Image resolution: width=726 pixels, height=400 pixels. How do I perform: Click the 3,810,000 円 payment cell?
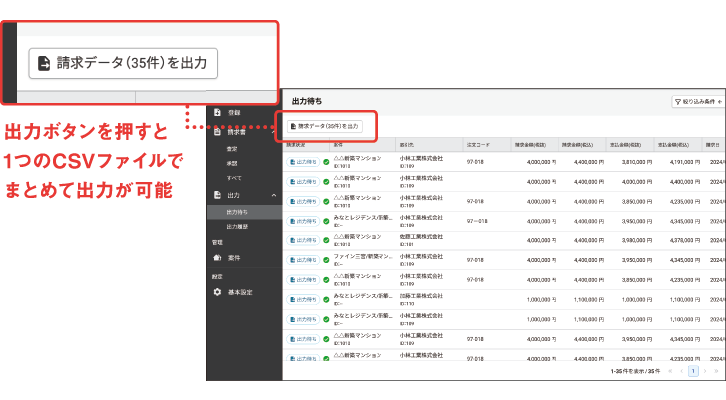point(637,162)
